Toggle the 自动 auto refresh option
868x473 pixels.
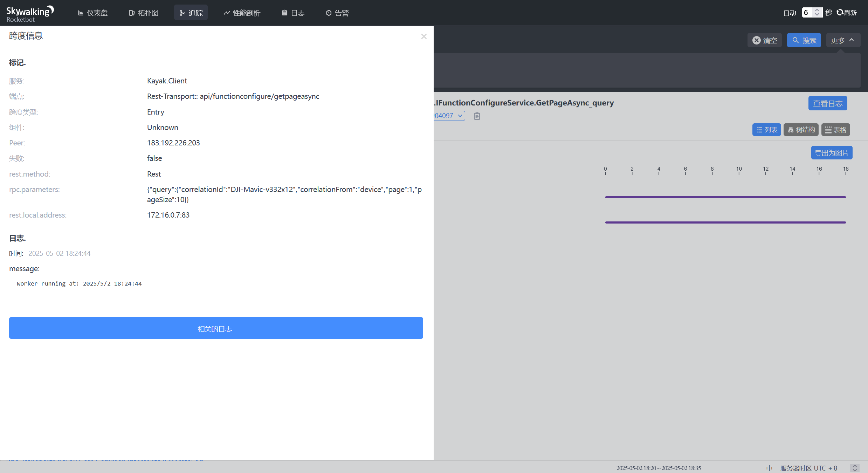click(790, 13)
